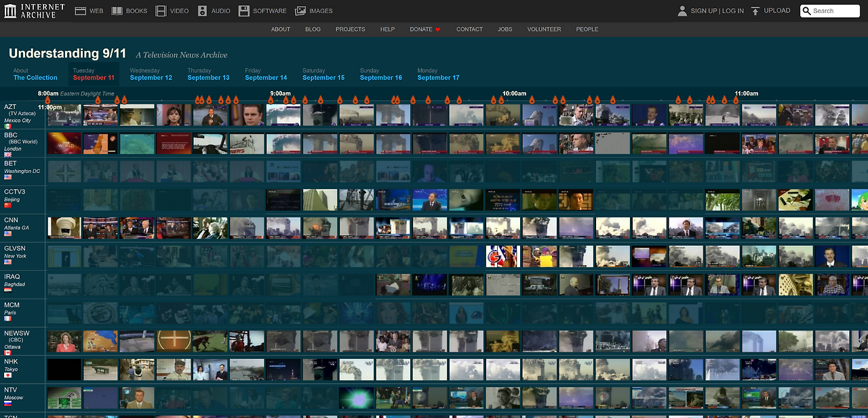Open the Software section icon
The image size is (868, 418).
point(244,11)
